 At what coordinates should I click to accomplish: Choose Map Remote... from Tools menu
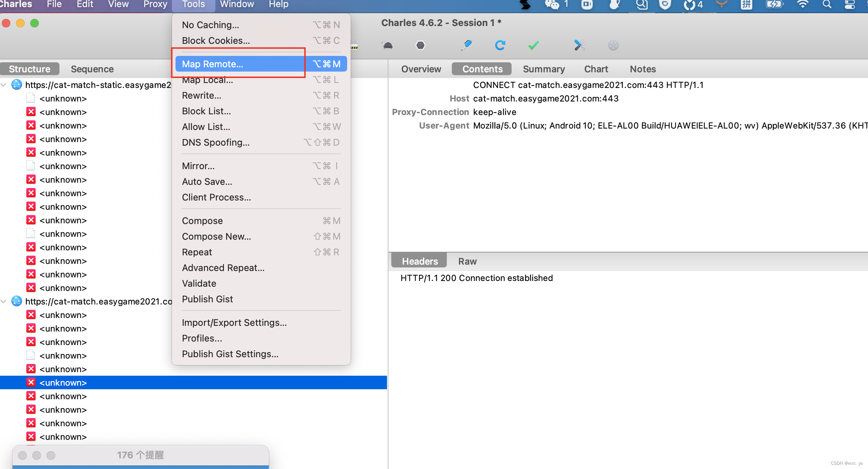(x=261, y=64)
